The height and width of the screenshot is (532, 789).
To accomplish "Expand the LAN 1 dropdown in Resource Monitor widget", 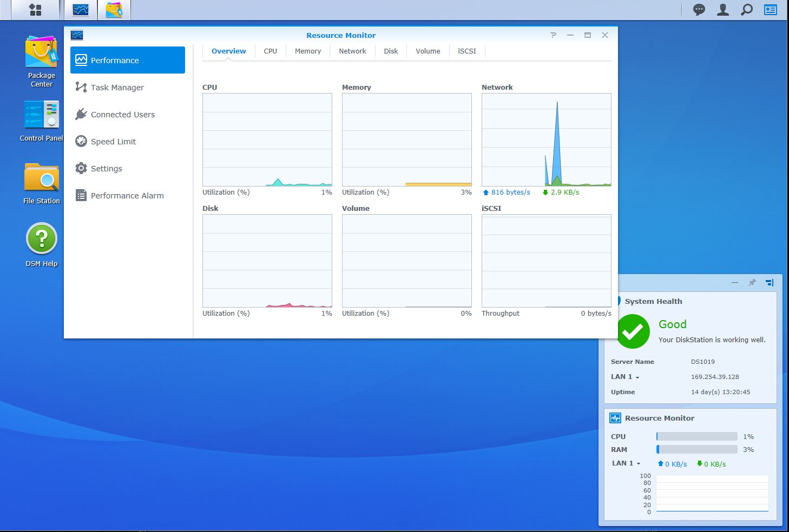I will (x=627, y=463).
